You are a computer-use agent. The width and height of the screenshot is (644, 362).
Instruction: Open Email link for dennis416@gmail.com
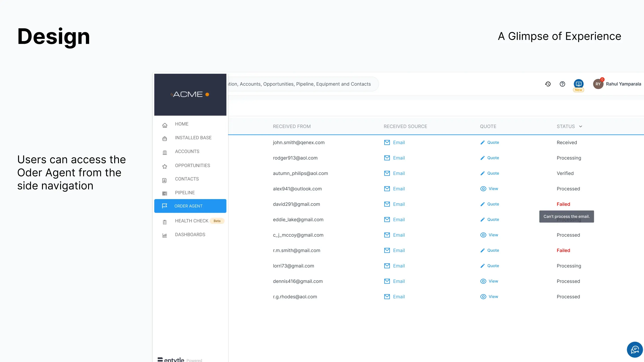399,281
